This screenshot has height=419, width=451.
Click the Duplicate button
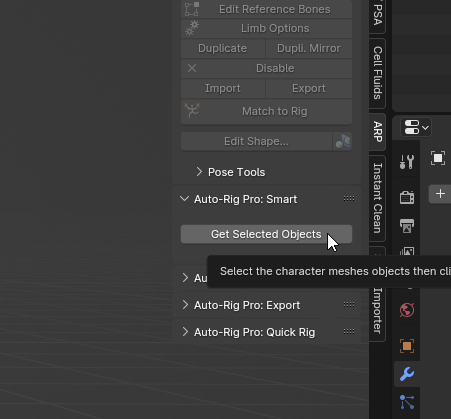tap(223, 48)
